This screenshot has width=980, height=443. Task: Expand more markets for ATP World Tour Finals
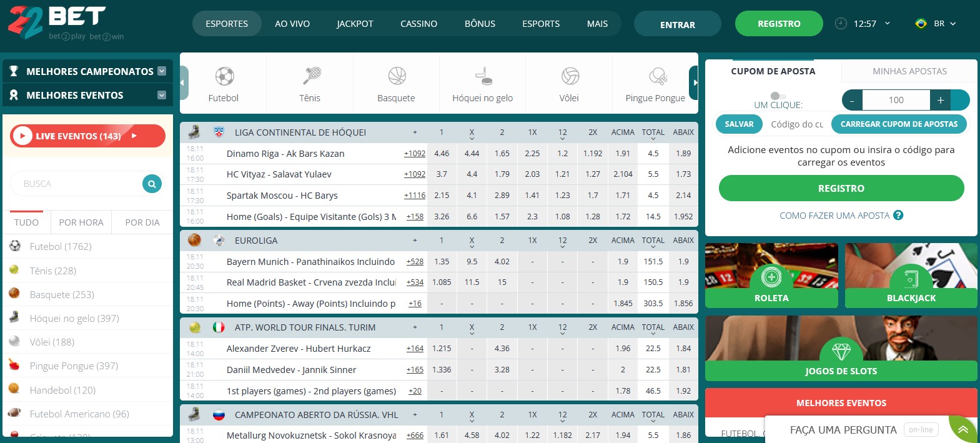tap(415, 327)
